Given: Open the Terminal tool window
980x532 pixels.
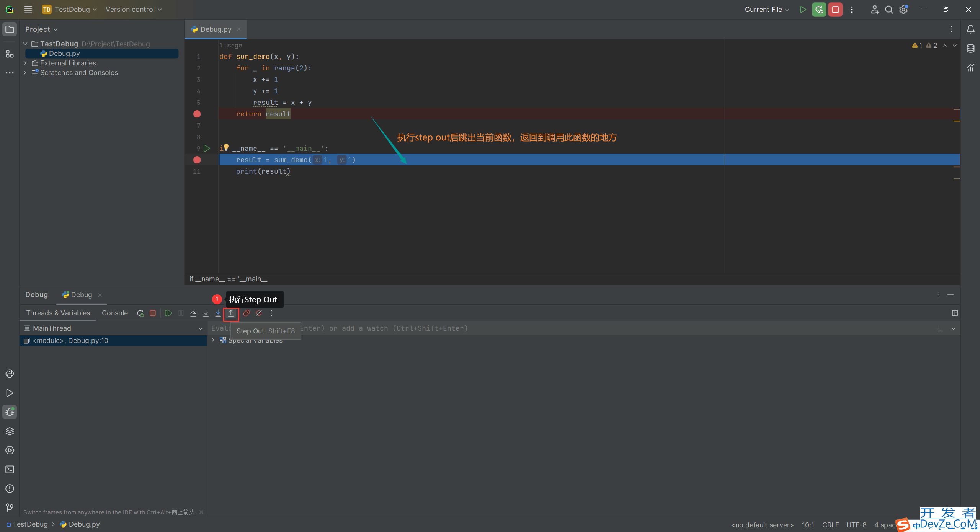Looking at the screenshot, I should 10,470.
